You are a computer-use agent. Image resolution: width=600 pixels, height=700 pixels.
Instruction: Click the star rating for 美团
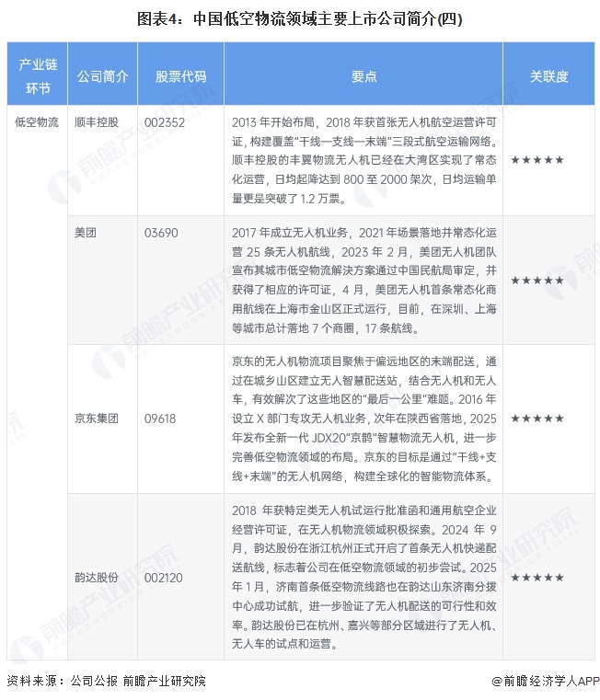click(537, 281)
